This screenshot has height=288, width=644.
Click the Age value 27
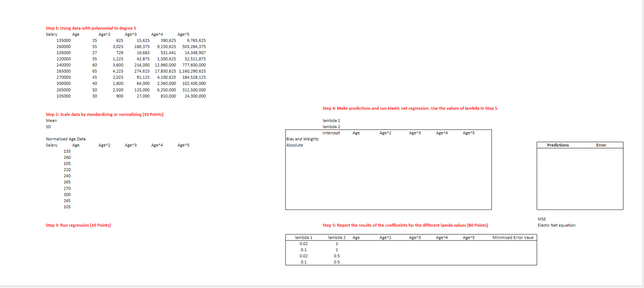[95, 53]
